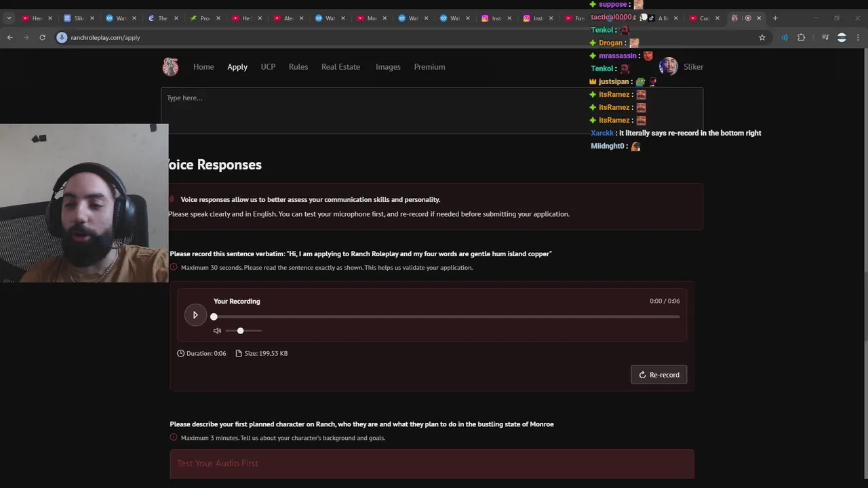Screen dimensions: 868x488
Task: Open the Images page
Action: (x=388, y=66)
